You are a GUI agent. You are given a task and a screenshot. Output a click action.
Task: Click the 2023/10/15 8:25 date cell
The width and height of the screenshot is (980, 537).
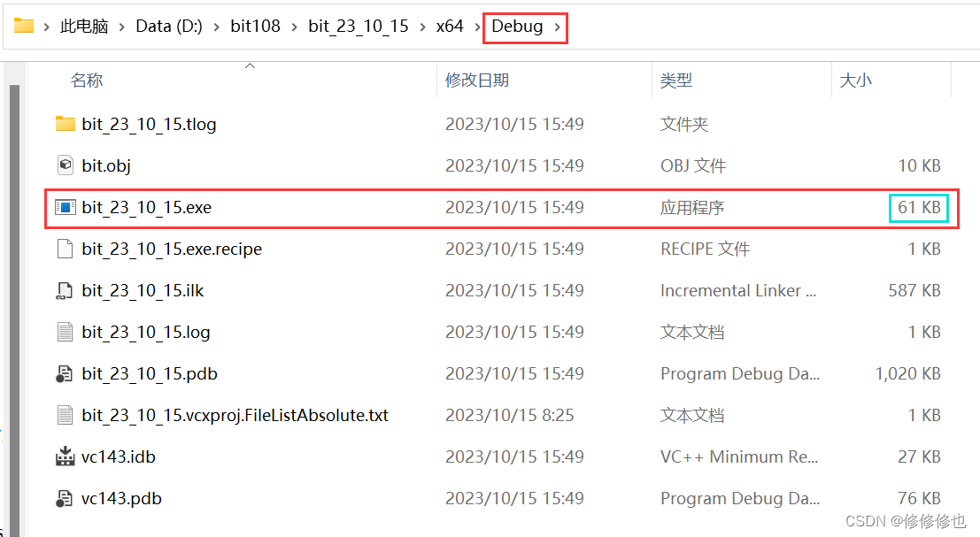(509, 415)
